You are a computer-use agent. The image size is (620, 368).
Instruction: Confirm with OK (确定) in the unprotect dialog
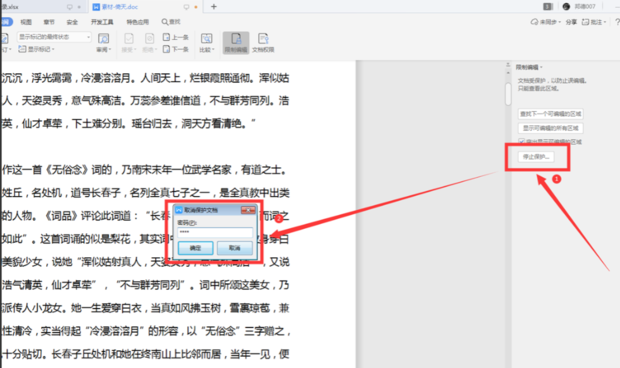(195, 248)
